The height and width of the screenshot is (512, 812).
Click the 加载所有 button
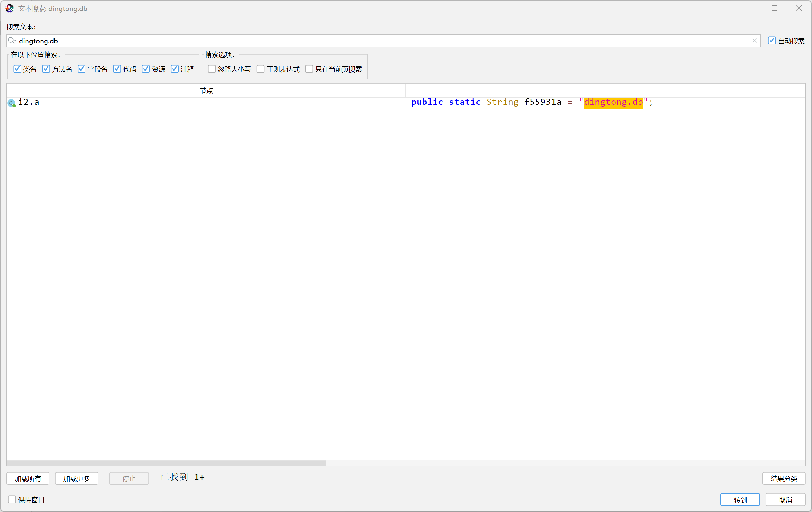coord(28,479)
